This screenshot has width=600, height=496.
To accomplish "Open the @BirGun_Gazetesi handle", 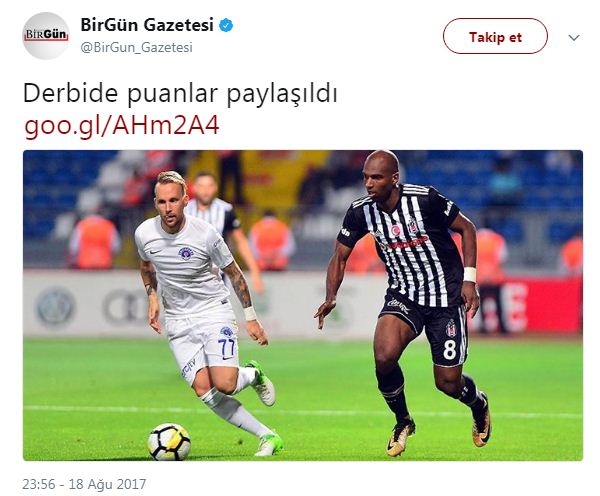I will click(137, 47).
